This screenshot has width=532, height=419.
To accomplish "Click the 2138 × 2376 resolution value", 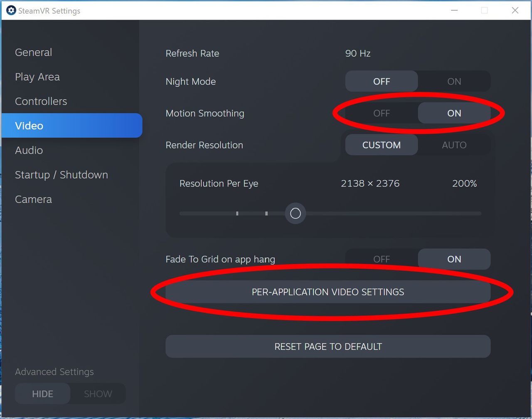I will coord(370,183).
